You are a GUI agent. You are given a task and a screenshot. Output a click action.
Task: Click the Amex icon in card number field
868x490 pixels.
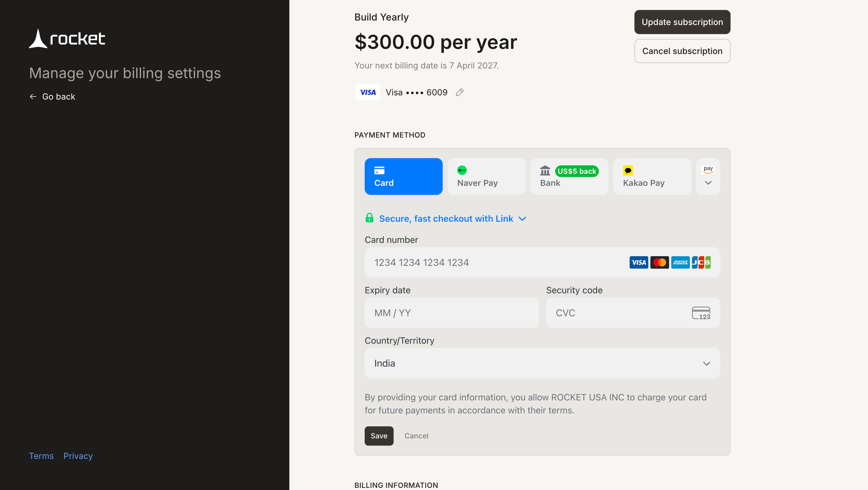click(x=680, y=262)
